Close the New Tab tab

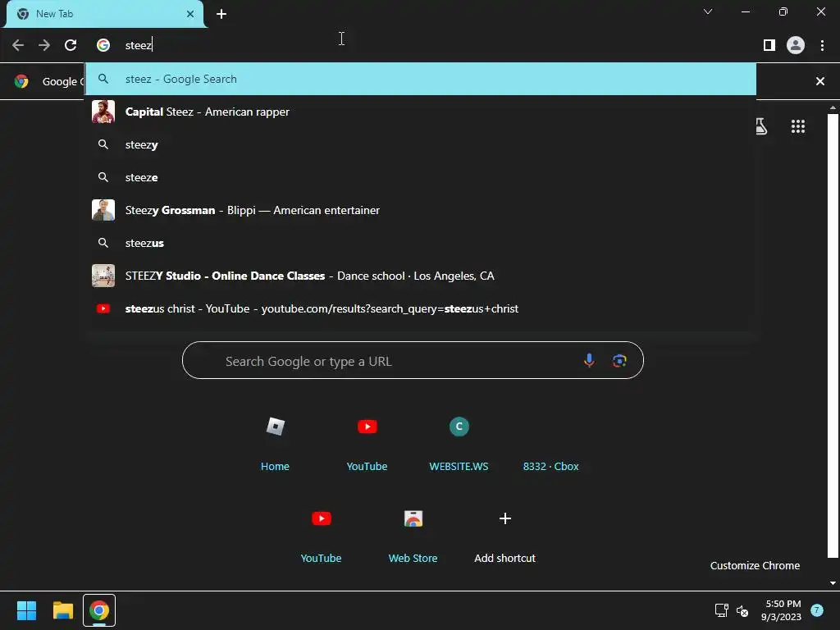[190, 14]
